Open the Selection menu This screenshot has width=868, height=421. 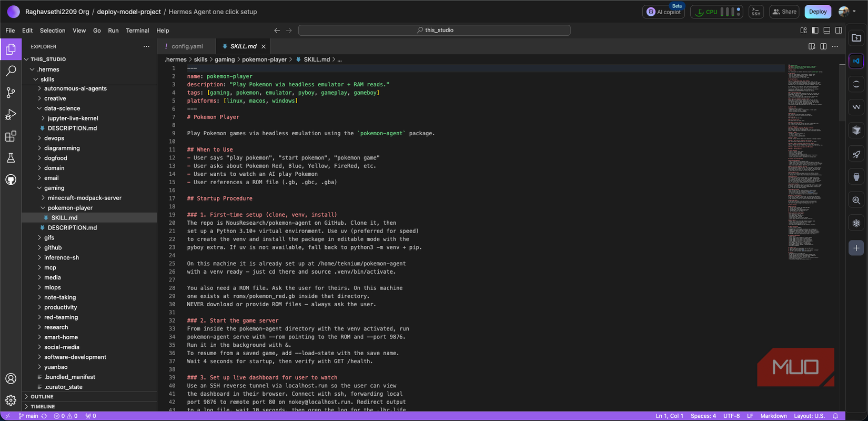click(x=53, y=31)
